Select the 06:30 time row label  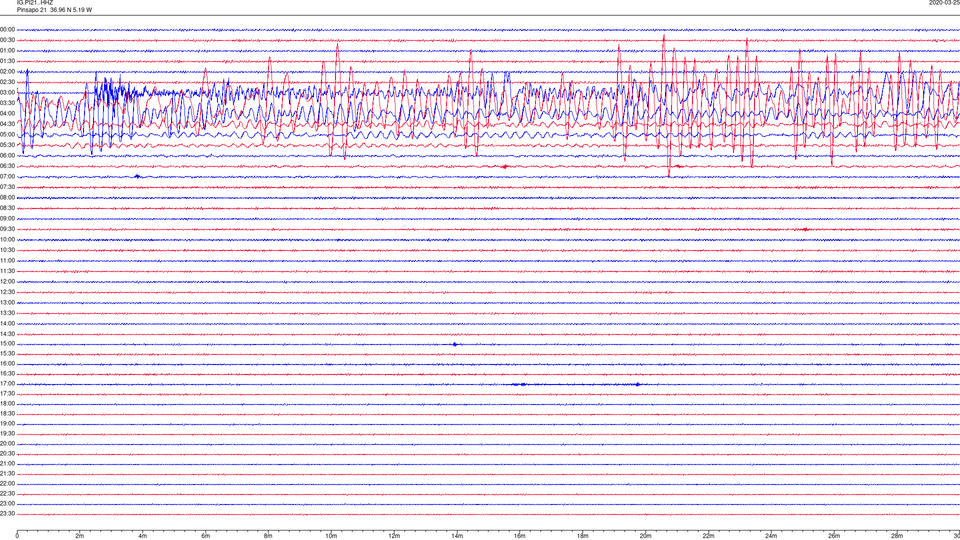[7, 166]
